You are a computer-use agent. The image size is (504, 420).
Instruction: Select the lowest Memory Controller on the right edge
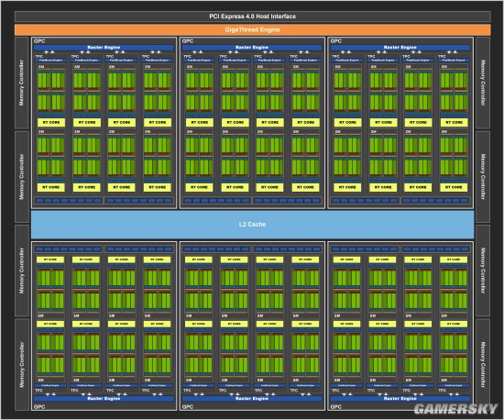pos(483,364)
